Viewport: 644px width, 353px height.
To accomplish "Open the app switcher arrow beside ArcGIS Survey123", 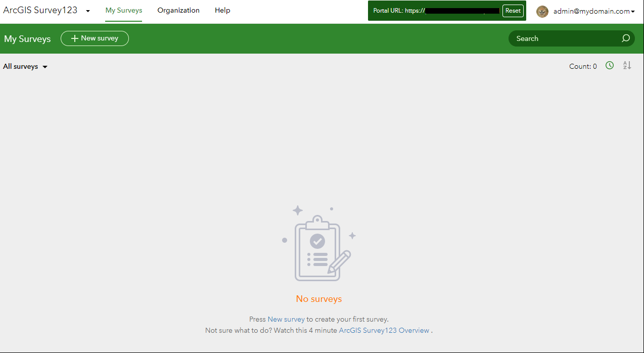I will (x=88, y=11).
